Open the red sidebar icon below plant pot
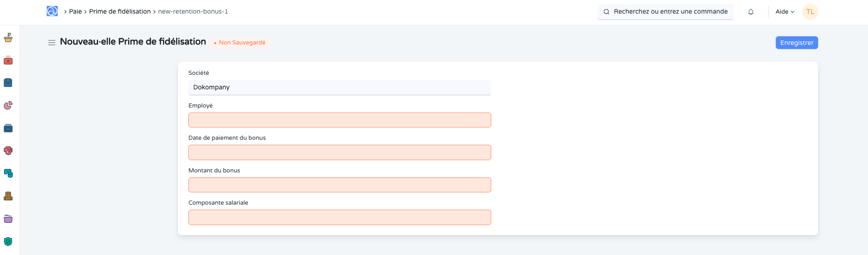868x255 pixels. pyautogui.click(x=8, y=60)
